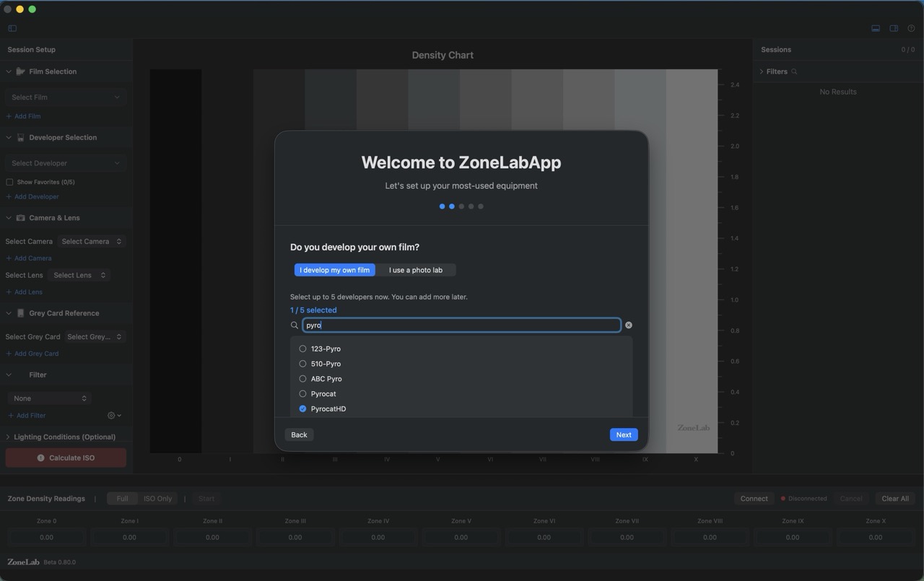Click the "No Results" text in Sessions
The image size is (924, 581).
pos(838,92)
